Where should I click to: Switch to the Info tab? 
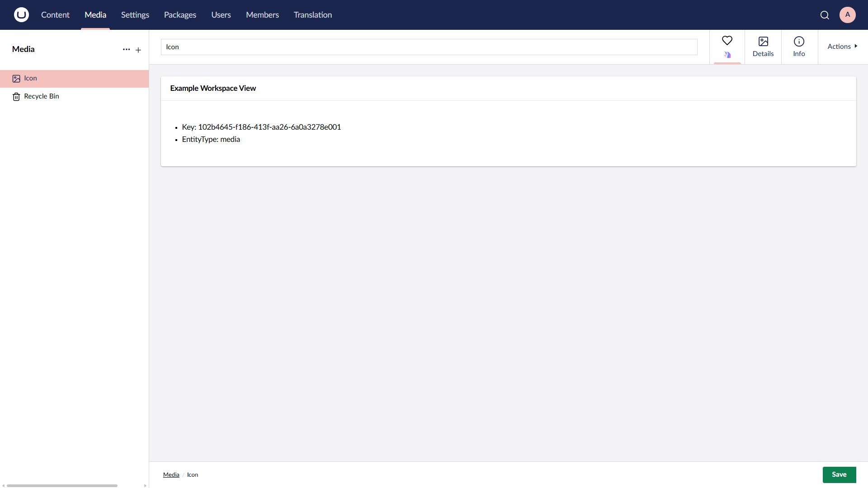click(799, 47)
